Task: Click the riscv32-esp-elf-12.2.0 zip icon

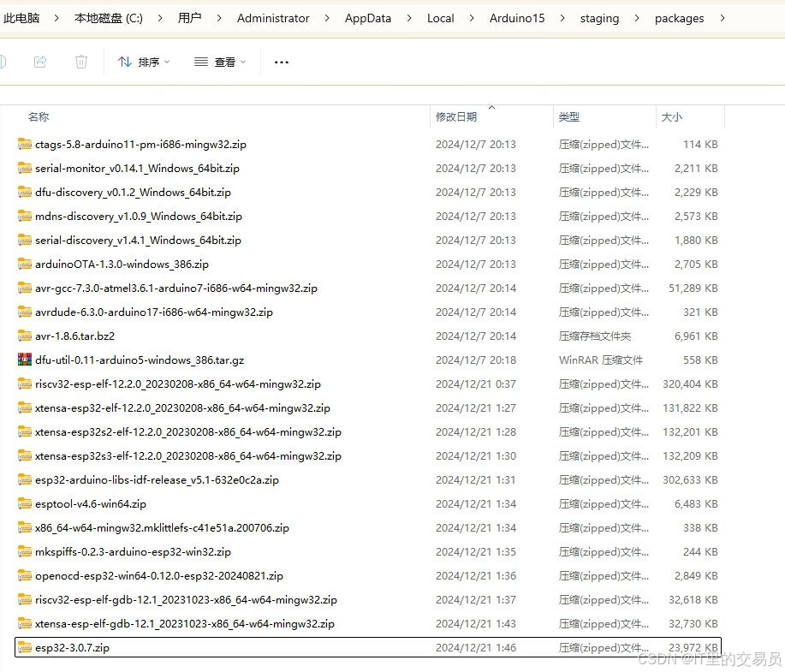Action: 25,384
